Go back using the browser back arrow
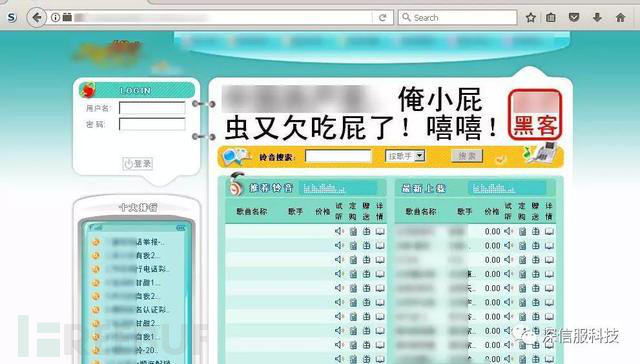Screen dimensions: 640x364 click(37, 18)
